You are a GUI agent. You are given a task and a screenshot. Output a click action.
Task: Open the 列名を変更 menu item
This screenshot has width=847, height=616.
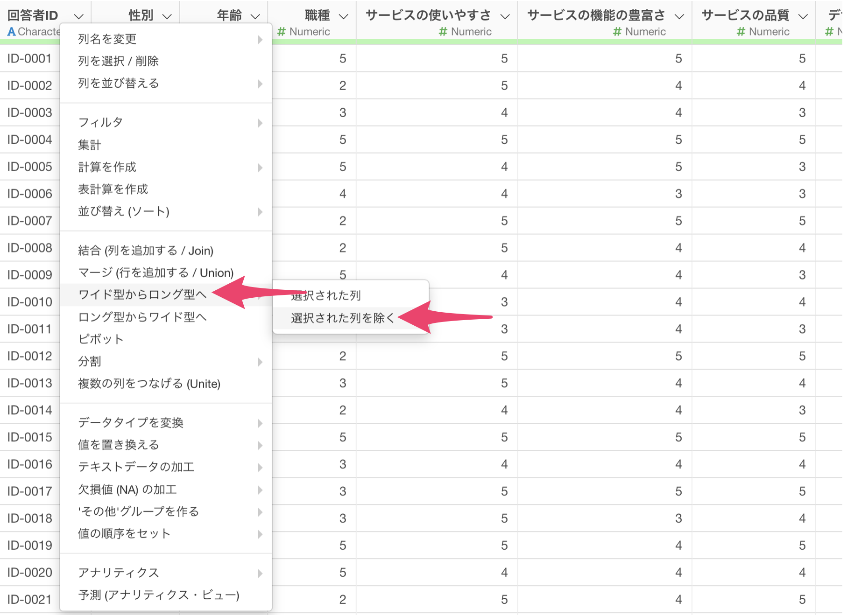point(107,39)
